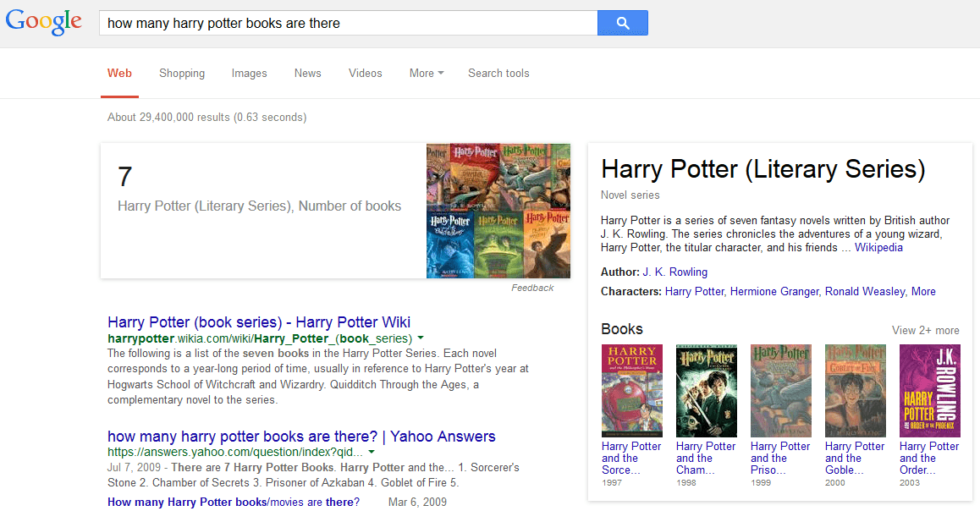Open the Videos search results
The image size is (980, 511).
point(365,74)
